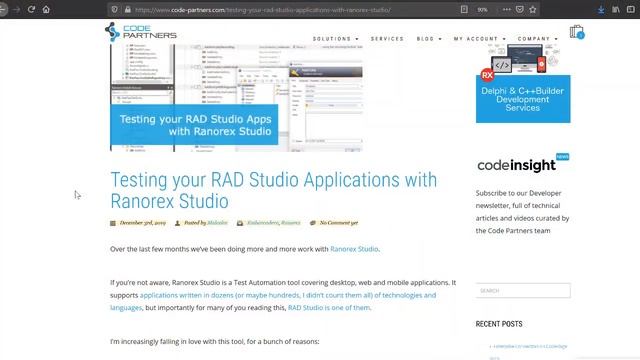Save page to Pocket icon

click(x=520, y=9)
